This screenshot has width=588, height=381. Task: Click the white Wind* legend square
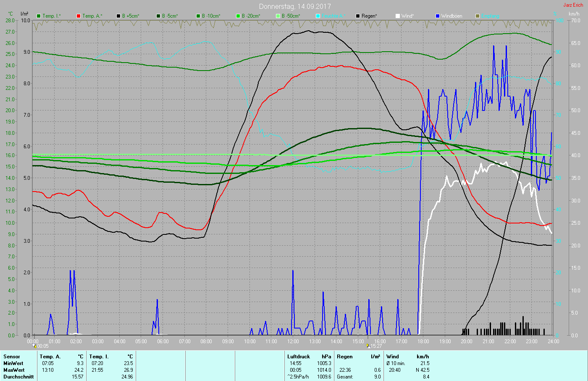point(398,16)
